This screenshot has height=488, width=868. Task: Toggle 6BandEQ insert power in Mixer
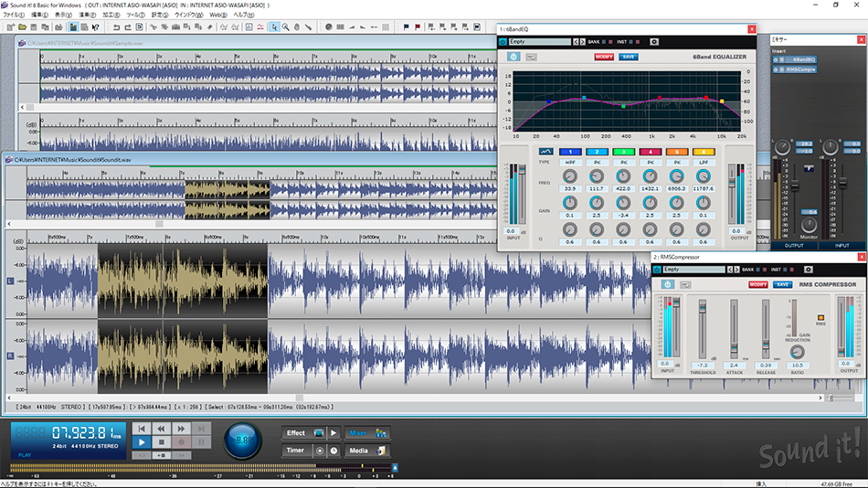(776, 59)
